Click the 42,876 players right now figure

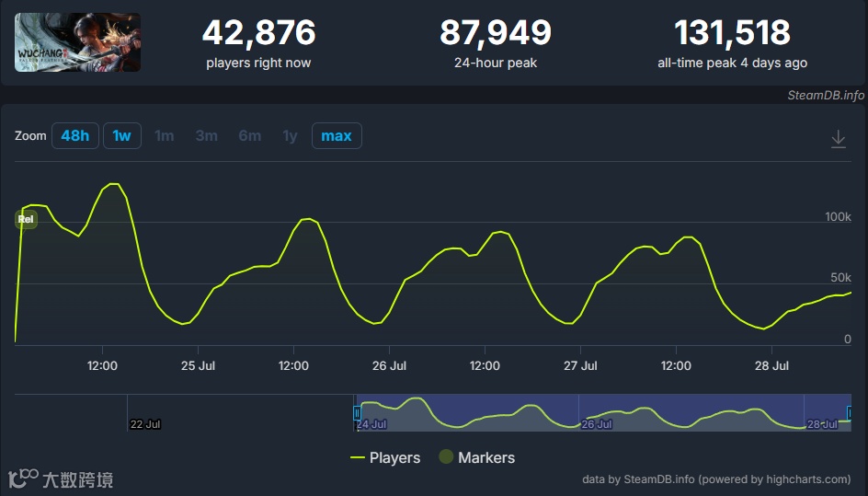258,33
